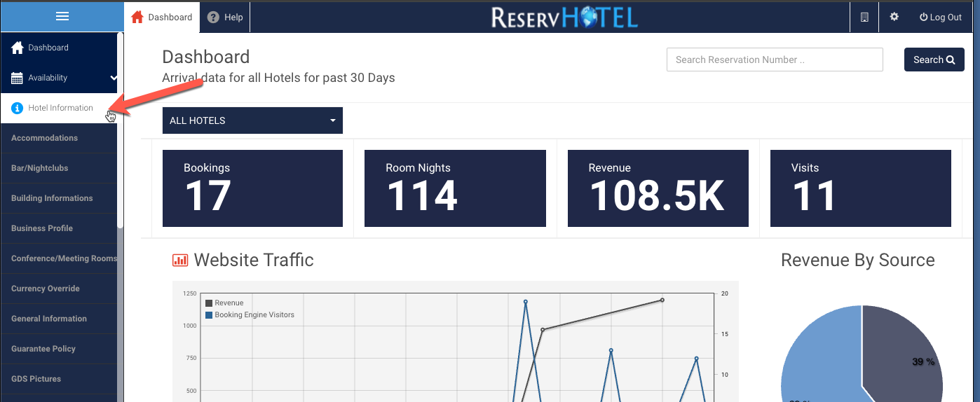Switch to the Help tab
The width and height of the screenshot is (980, 402).
tap(225, 18)
